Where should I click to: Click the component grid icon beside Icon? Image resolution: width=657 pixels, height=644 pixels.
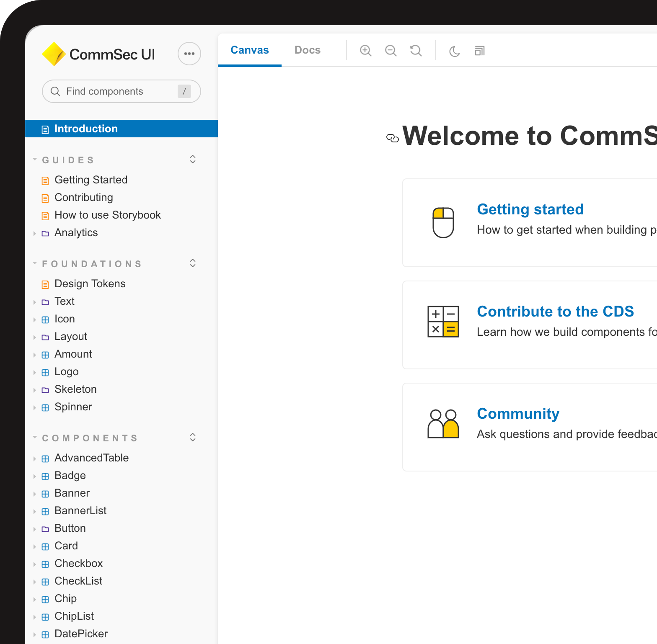[x=45, y=320]
